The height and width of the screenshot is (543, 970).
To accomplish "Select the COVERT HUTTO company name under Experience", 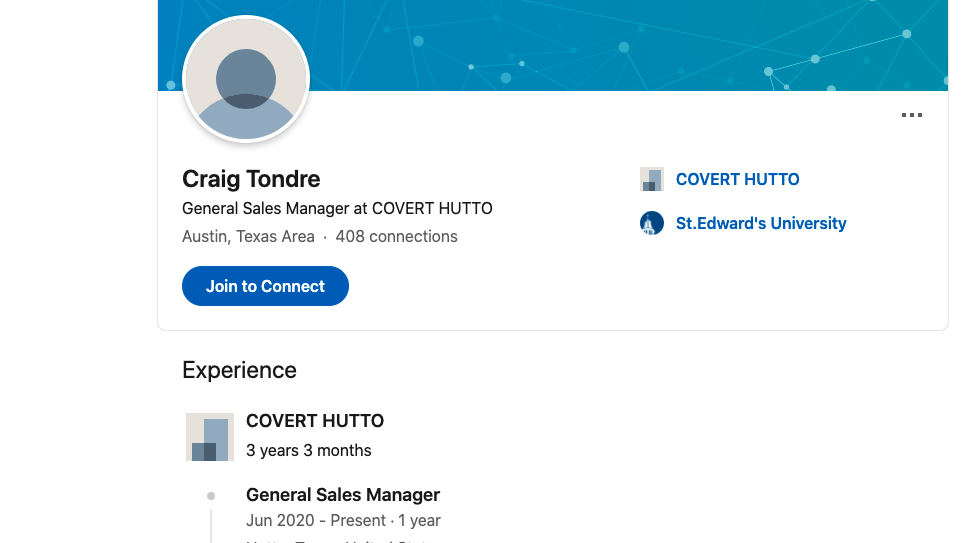I will pos(315,421).
